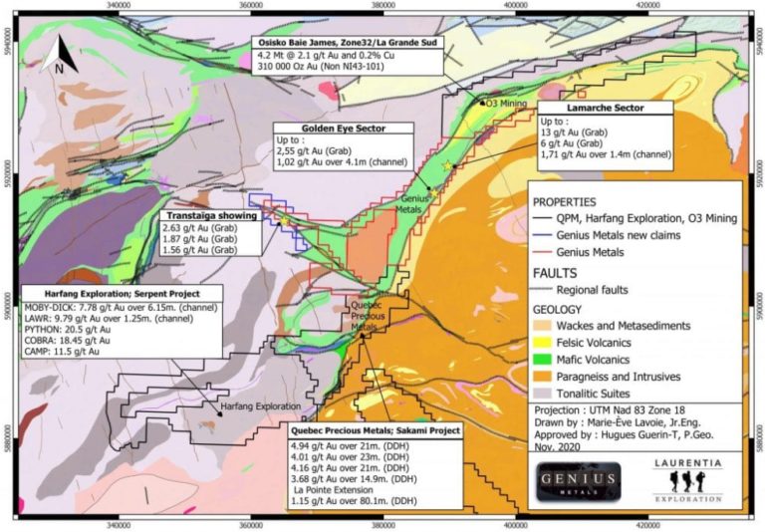The image size is (765, 532).
Task: Click the Harfang Exploration; Serpent Project heading
Action: click(x=122, y=294)
